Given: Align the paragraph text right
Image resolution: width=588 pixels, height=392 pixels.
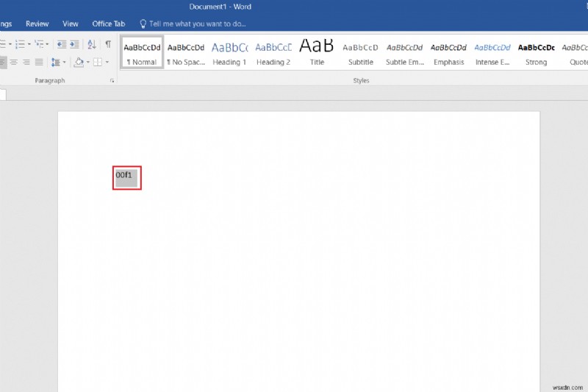Looking at the screenshot, I should [26, 63].
